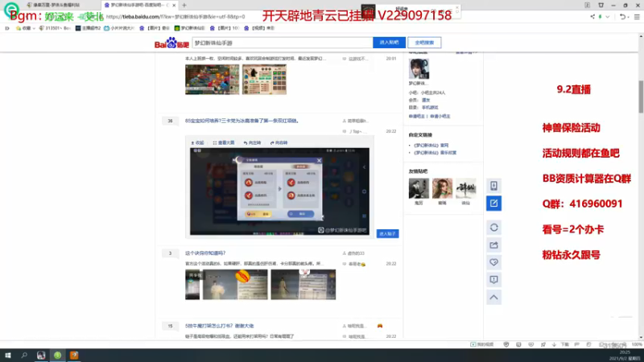Click the blue compose post icon
This screenshot has width=644, height=362.
click(x=493, y=204)
